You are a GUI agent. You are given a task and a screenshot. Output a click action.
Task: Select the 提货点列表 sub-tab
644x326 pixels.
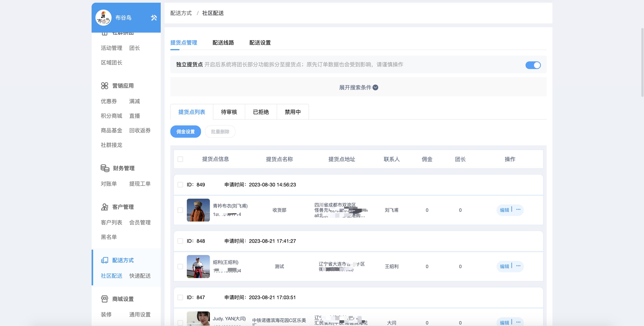[x=192, y=112]
